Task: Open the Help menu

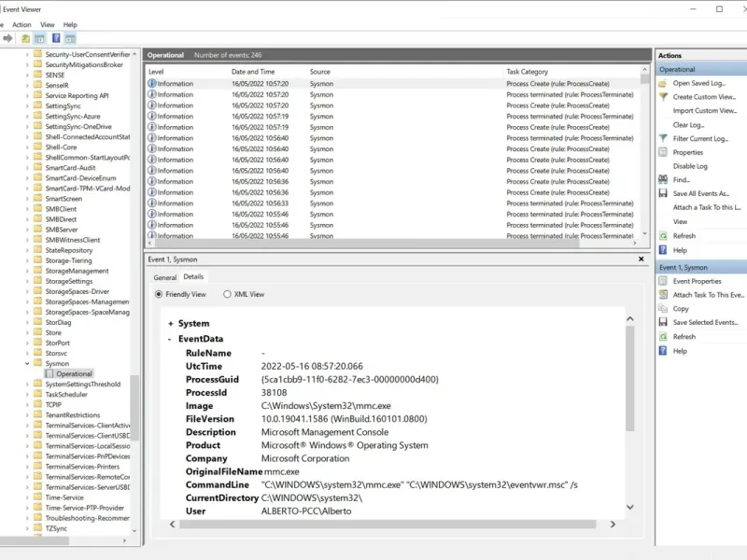Action: click(x=70, y=25)
